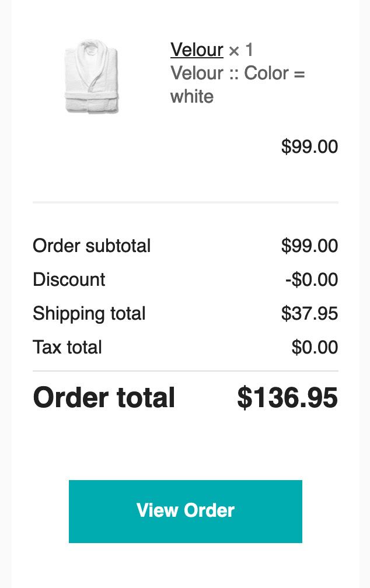Click the order total amount $136.95

[288, 397]
